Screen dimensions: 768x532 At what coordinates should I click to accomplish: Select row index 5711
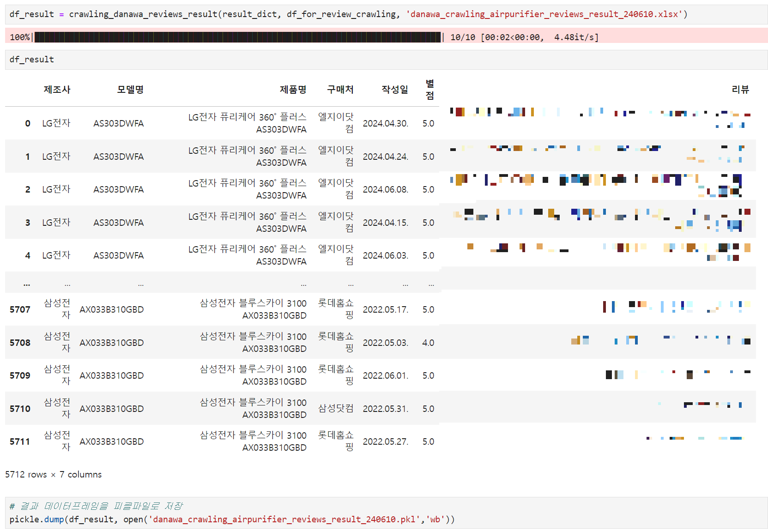pos(20,441)
